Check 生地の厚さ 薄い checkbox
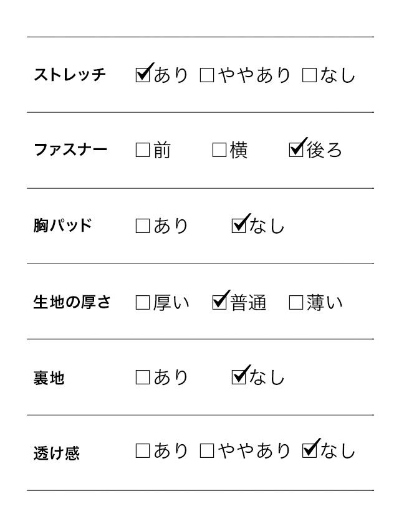Image resolution: width=399 pixels, height=532 pixels. coord(296,303)
